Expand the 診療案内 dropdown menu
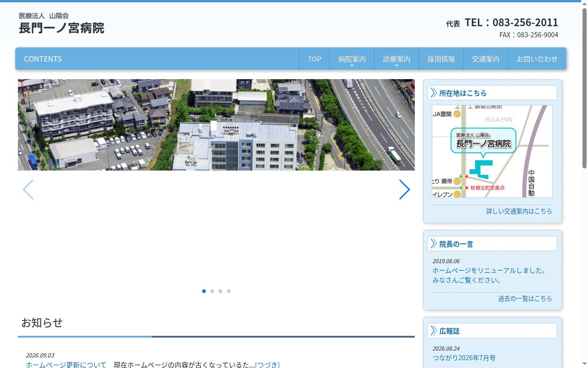588x368 pixels. 396,59
